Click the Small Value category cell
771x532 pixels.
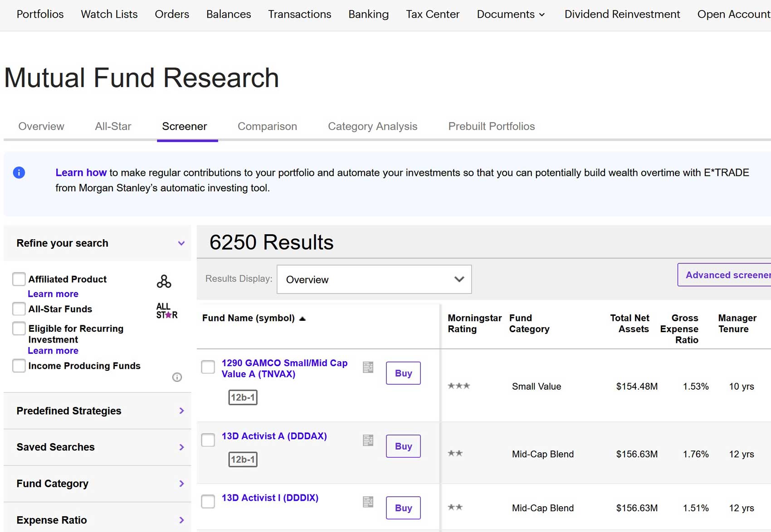pos(537,387)
